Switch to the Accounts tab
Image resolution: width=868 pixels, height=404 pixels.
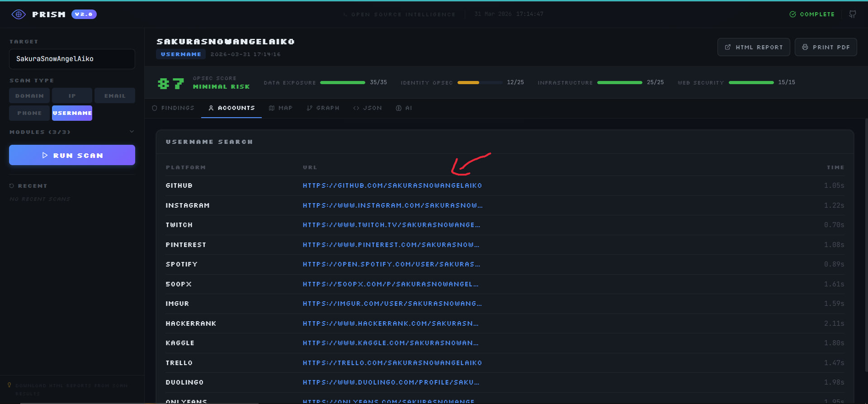point(231,108)
